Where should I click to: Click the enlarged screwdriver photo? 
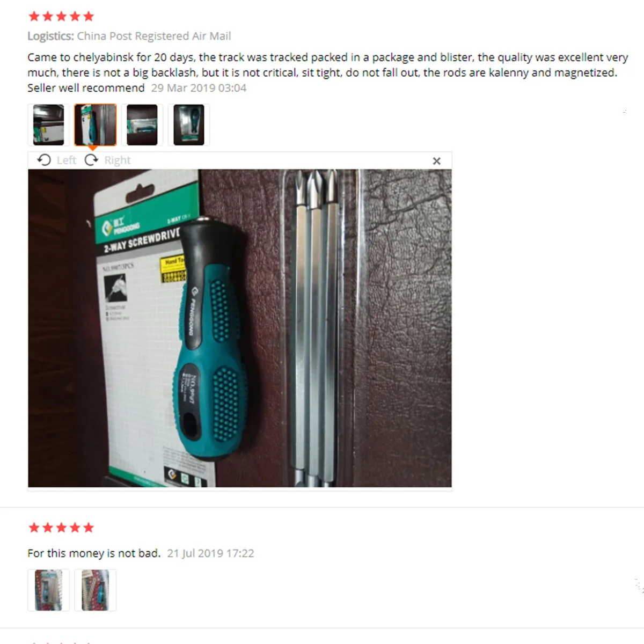coord(240,328)
